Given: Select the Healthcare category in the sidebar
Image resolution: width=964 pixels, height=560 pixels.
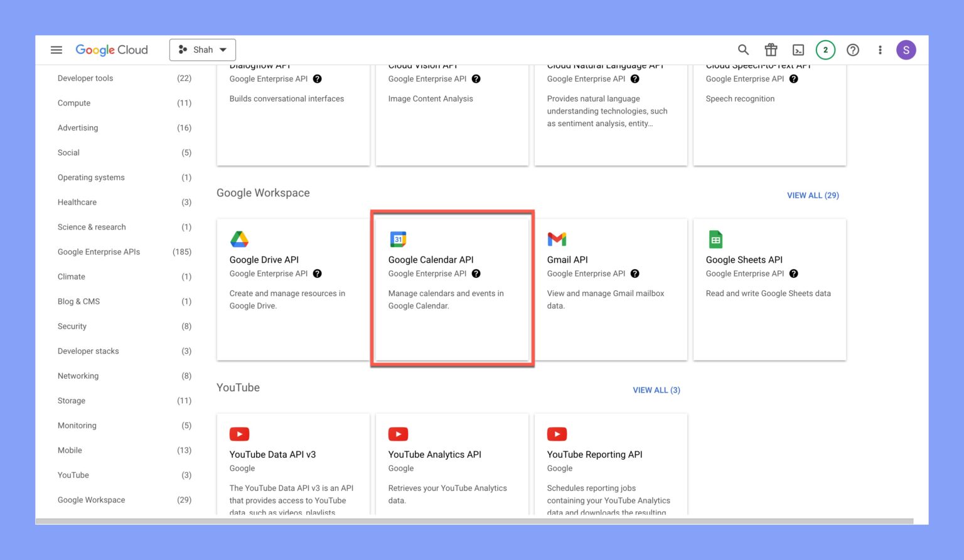Looking at the screenshot, I should [x=77, y=202].
